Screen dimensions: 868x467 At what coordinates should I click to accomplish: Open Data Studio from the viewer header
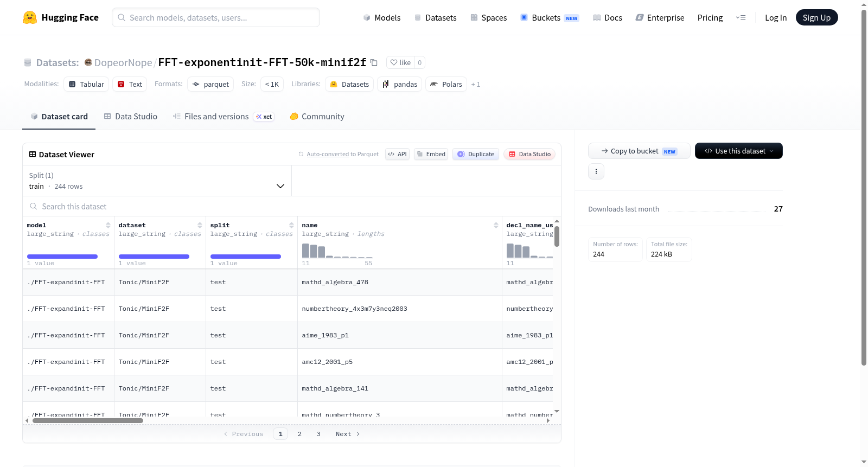pyautogui.click(x=529, y=154)
